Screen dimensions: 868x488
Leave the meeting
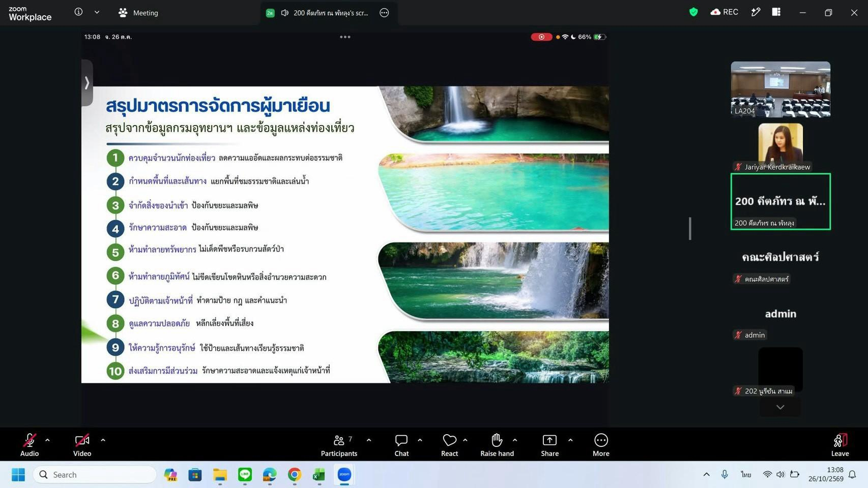point(840,445)
